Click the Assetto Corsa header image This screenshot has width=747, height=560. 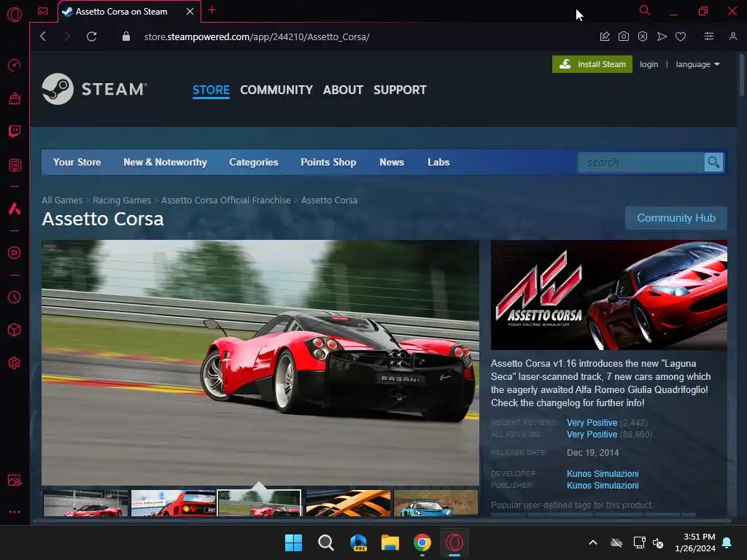[609, 295]
